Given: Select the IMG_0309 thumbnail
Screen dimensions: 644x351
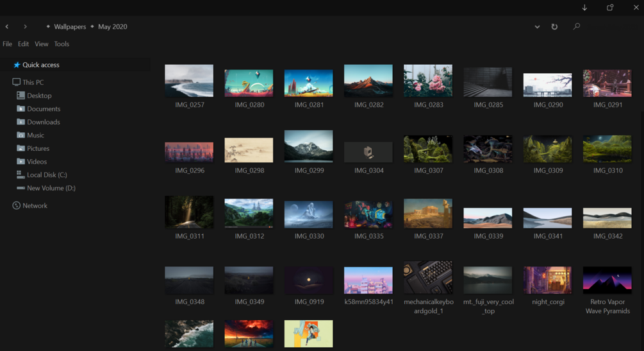Looking at the screenshot, I should (x=547, y=149).
